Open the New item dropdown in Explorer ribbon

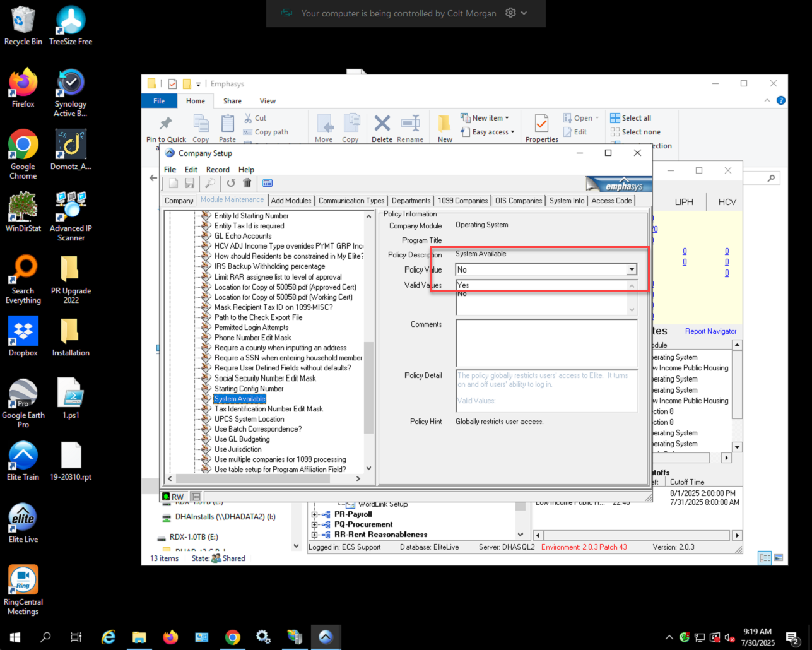(485, 118)
